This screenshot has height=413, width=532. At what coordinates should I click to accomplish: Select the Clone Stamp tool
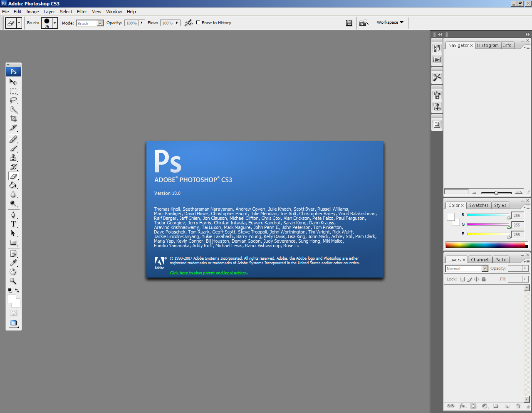pyautogui.click(x=13, y=157)
